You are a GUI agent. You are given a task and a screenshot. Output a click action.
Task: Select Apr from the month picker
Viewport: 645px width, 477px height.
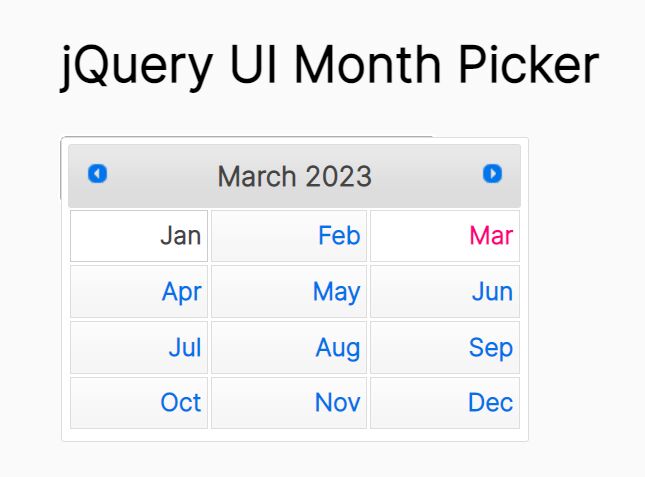click(x=139, y=292)
